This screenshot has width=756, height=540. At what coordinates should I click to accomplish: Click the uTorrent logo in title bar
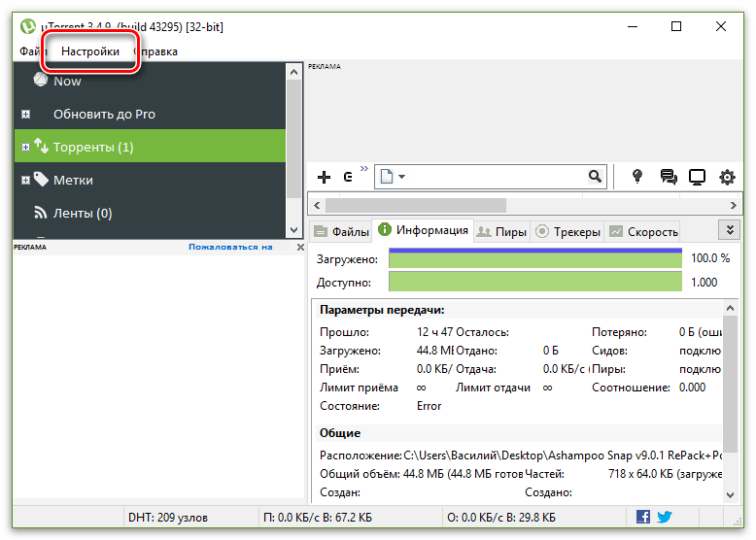(x=28, y=26)
